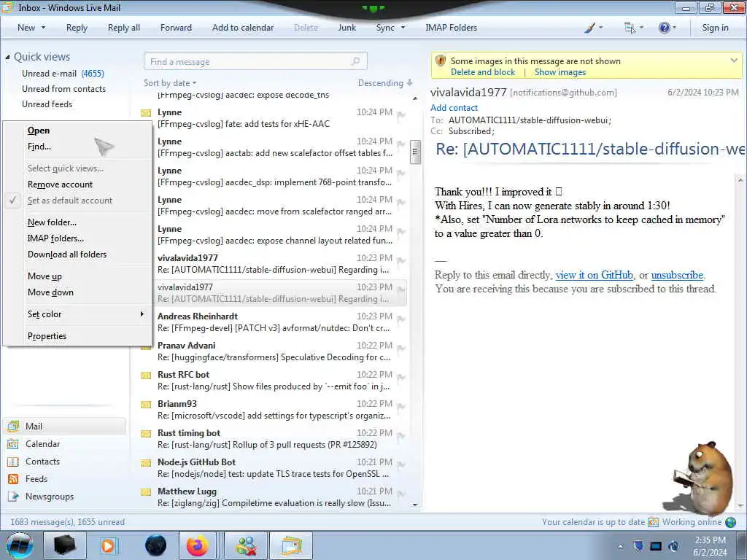Click the shield security warning icon
The image size is (747, 560).
(441, 61)
